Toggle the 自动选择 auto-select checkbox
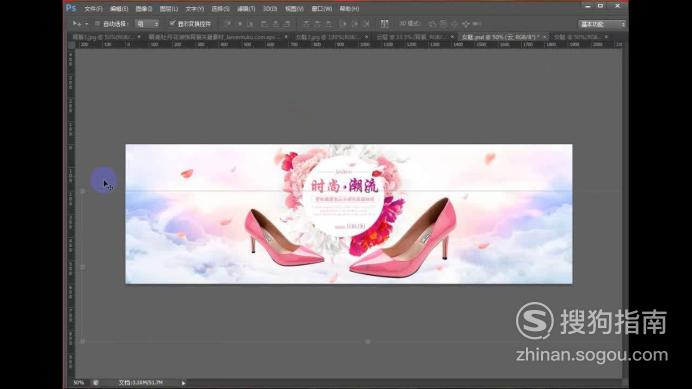 (98, 24)
